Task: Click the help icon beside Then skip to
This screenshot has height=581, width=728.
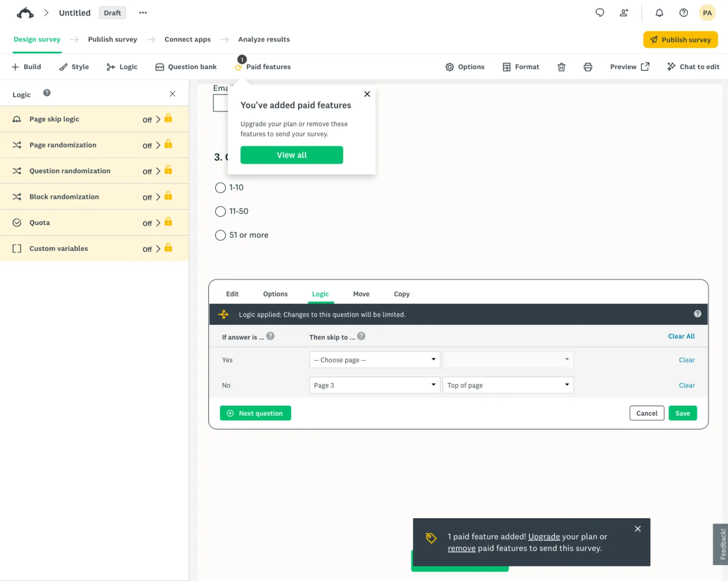Action: (361, 336)
